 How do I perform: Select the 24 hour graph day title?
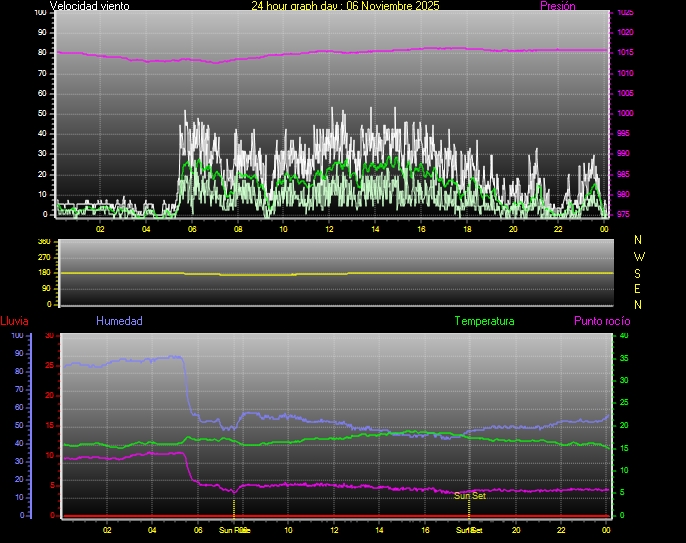click(345, 6)
